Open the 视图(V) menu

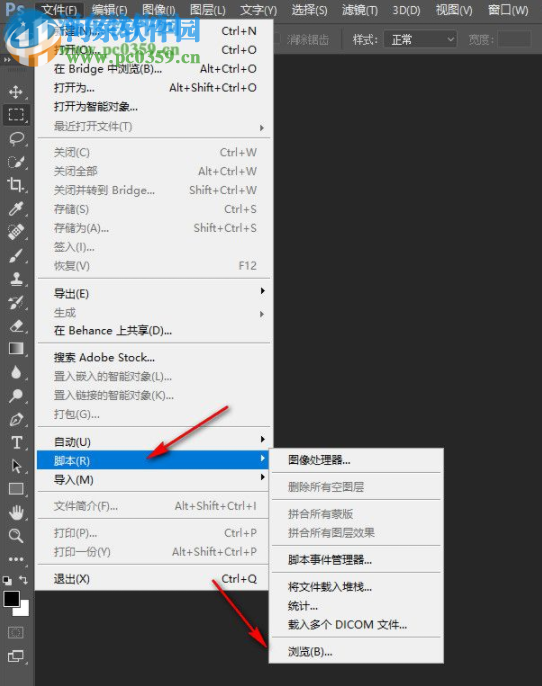point(454,10)
